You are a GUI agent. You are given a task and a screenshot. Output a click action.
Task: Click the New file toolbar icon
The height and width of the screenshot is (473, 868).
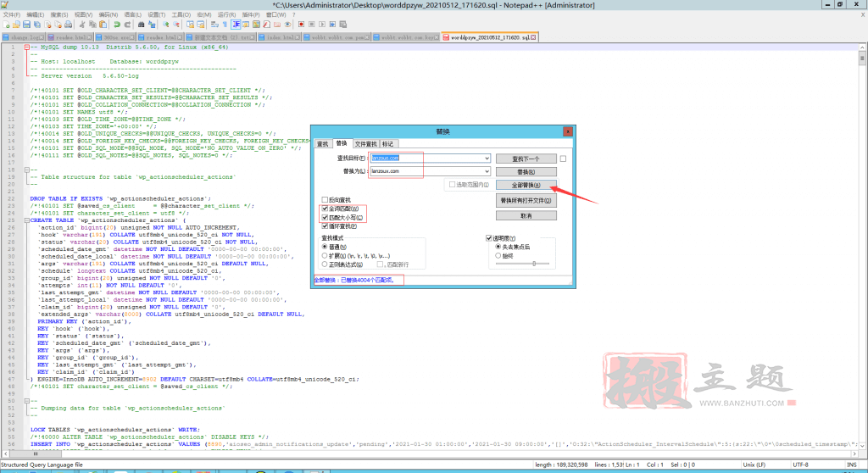click(x=6, y=25)
